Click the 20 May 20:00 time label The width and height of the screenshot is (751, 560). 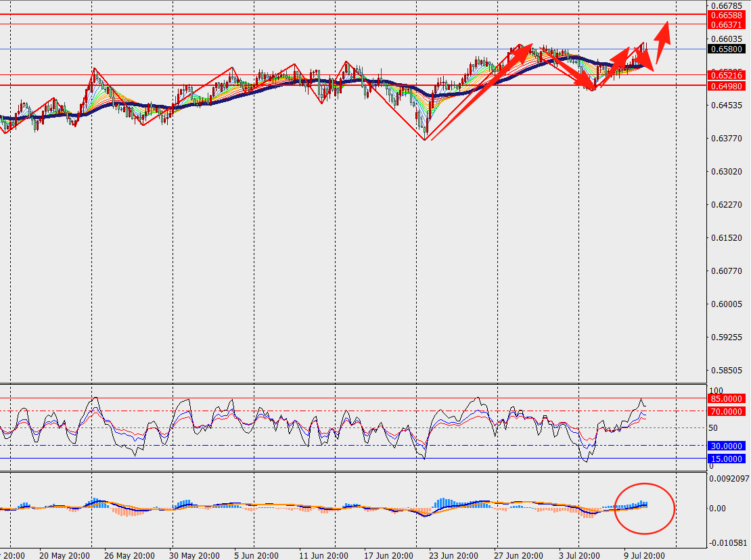[x=64, y=556]
